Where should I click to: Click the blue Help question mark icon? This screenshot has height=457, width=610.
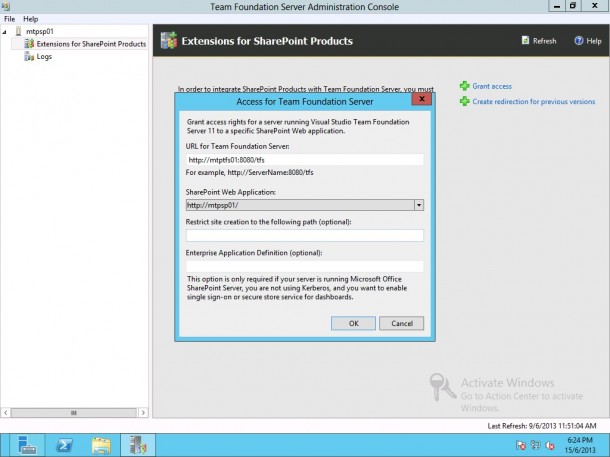(x=579, y=40)
